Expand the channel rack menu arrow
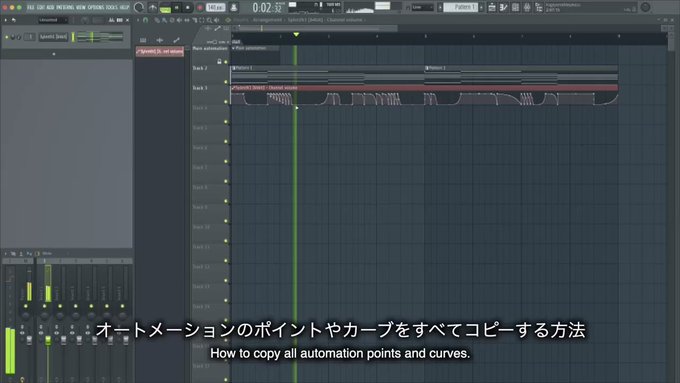This screenshot has height=383, width=680. [5, 20]
